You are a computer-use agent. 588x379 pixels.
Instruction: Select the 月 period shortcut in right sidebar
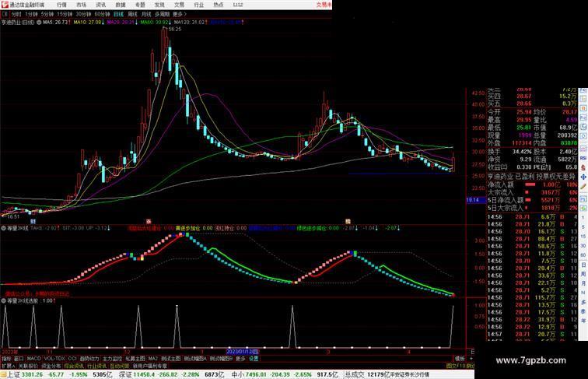pos(583,283)
